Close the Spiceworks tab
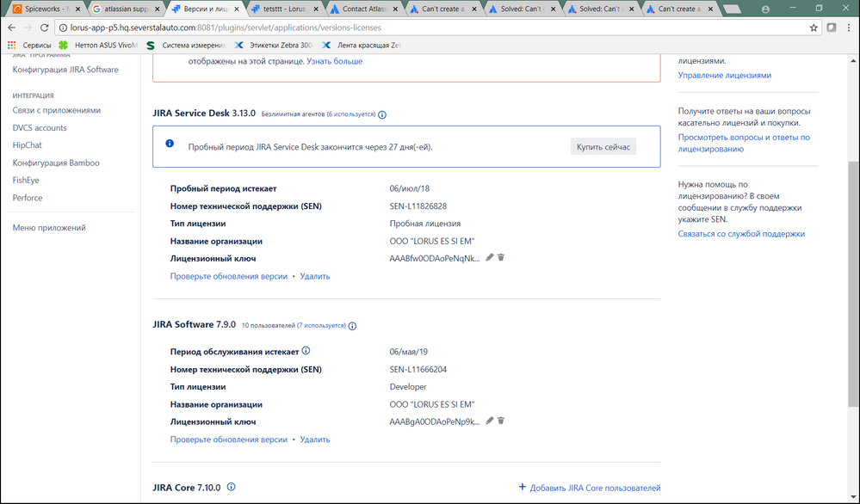Image resolution: width=860 pixels, height=504 pixels. 77,9
